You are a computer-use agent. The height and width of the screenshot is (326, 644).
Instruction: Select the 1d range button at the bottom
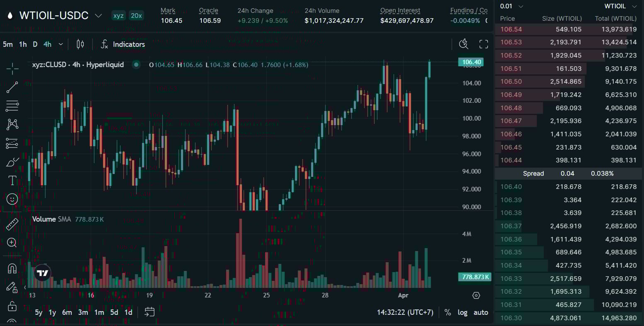[x=128, y=312]
